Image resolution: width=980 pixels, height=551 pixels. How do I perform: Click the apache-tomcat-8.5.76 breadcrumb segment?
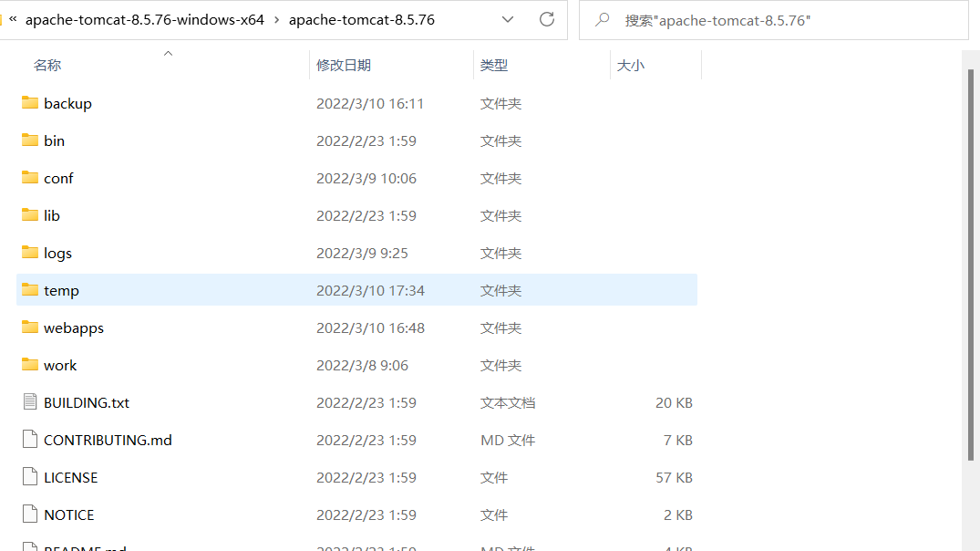(x=362, y=20)
